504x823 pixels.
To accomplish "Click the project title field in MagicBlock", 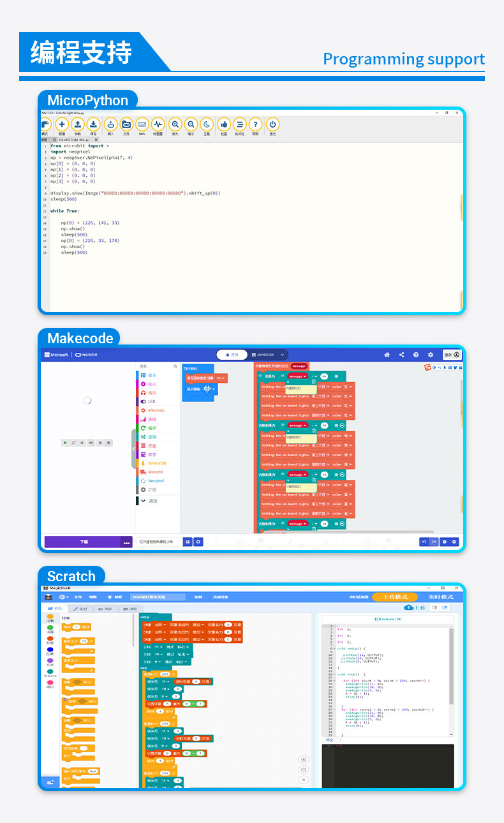I will (158, 597).
